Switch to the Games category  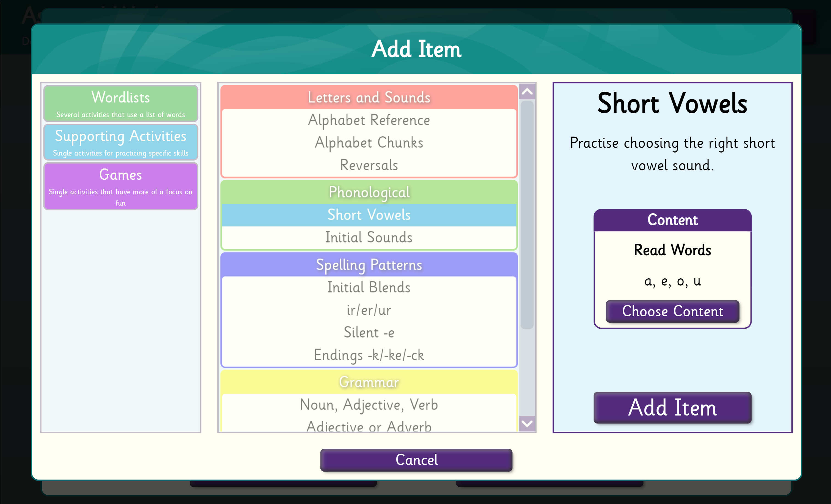click(x=120, y=186)
